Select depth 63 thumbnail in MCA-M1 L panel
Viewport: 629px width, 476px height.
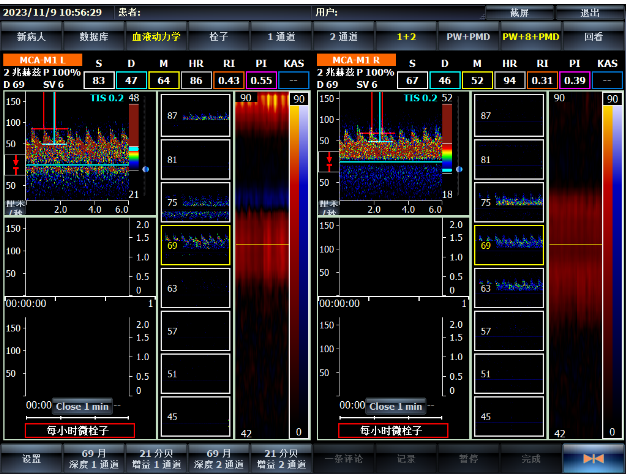[x=196, y=288]
